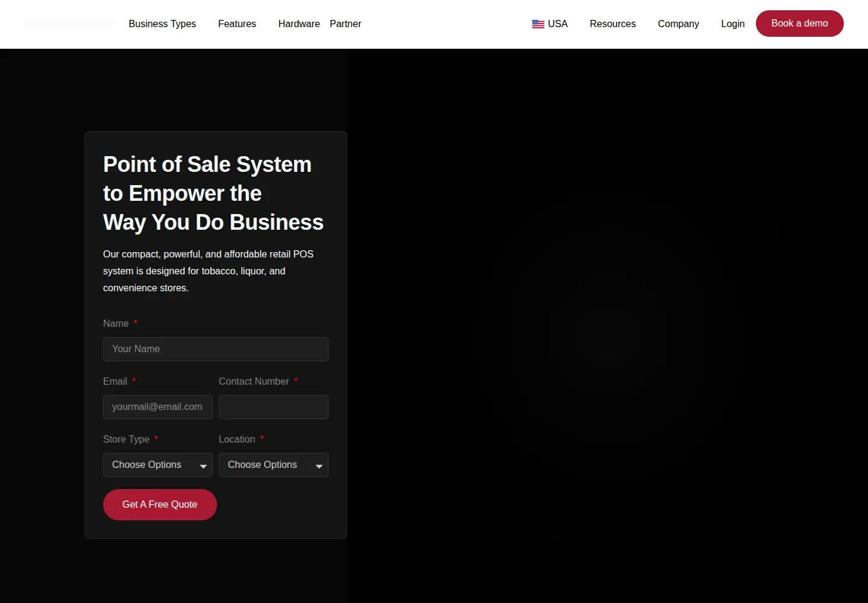Click the Book a demo button

(x=800, y=24)
